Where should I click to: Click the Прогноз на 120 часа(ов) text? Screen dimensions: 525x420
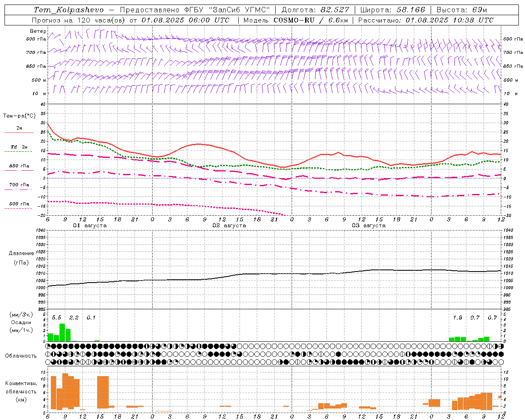(79, 20)
